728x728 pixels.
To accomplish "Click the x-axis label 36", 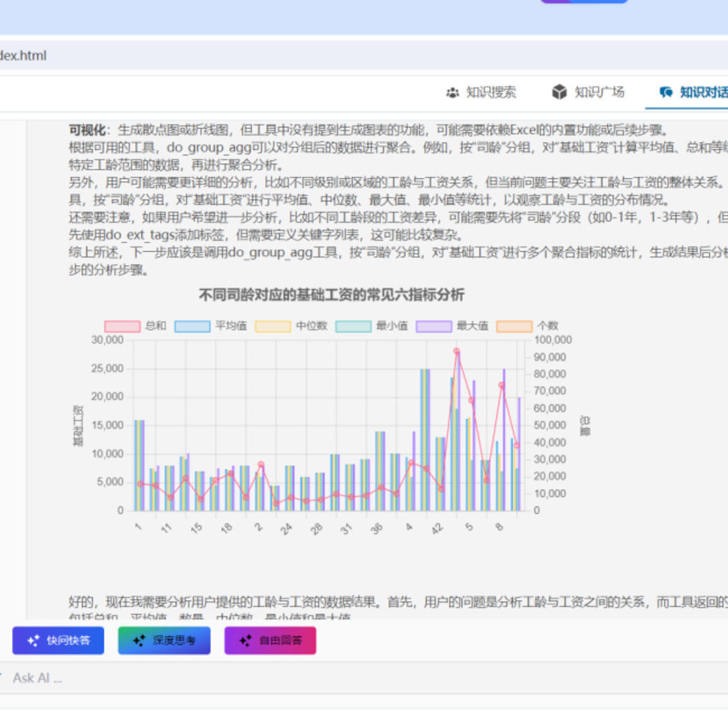I will pyautogui.click(x=376, y=529).
